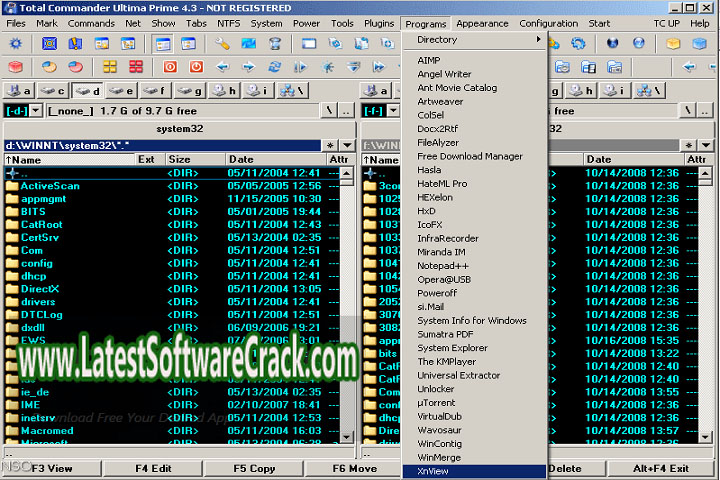Choose Universal Extractor menu entry
Image resolution: width=720 pixels, height=480 pixels.
tap(475, 375)
